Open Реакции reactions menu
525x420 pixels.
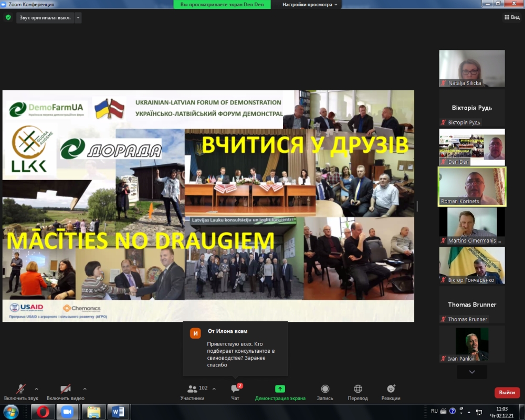(391, 389)
